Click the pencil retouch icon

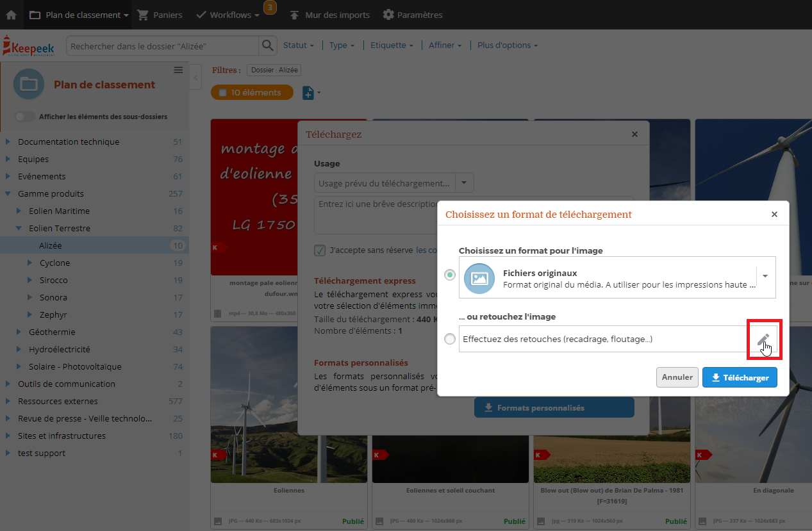coord(763,339)
